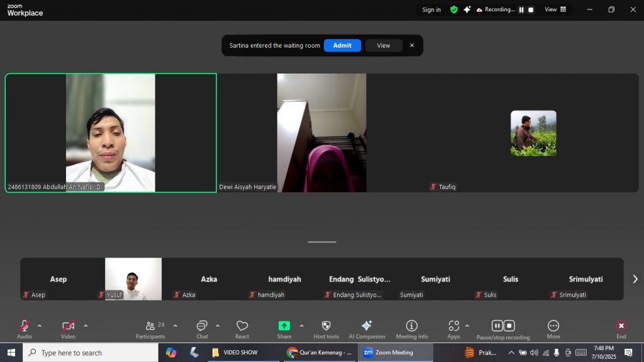Click the green Share screen icon
644x362 pixels.
(x=284, y=326)
